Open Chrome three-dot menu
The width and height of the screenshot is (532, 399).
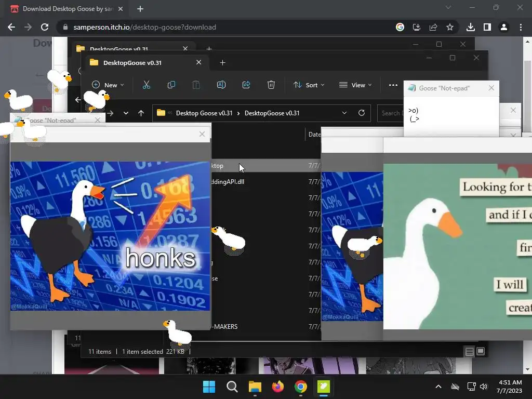click(521, 27)
